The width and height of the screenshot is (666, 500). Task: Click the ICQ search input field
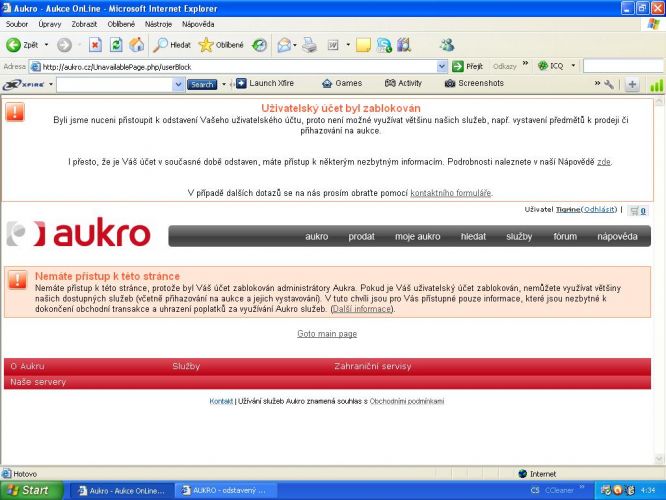pyautogui.click(x=623, y=66)
